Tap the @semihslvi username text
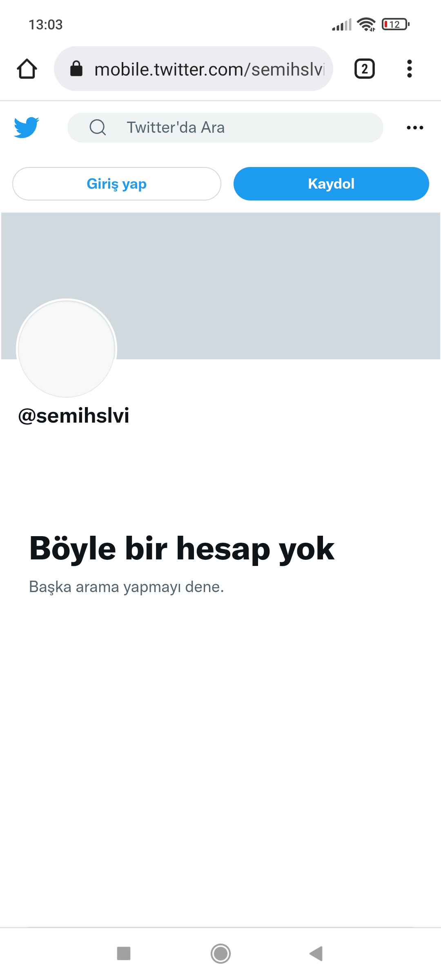Viewport: 441px width, 980px height. [x=74, y=416]
